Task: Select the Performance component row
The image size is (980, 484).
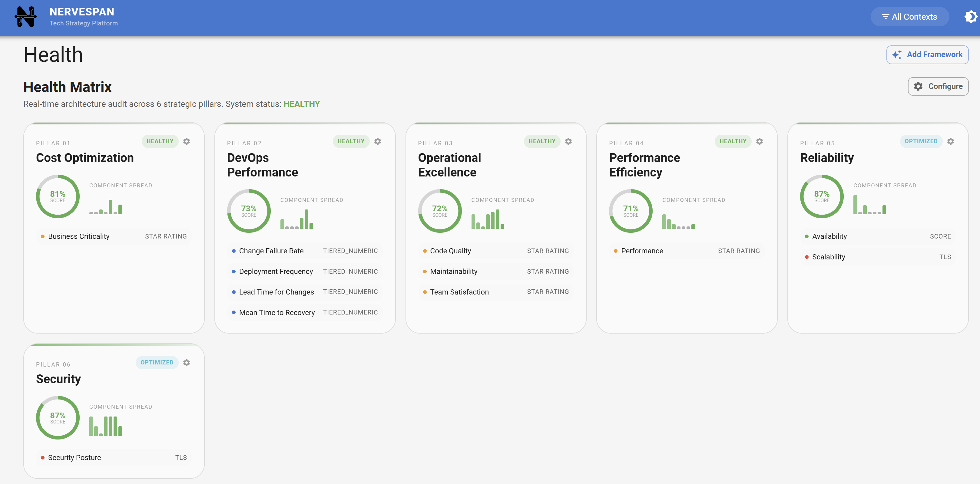Action: 687,251
